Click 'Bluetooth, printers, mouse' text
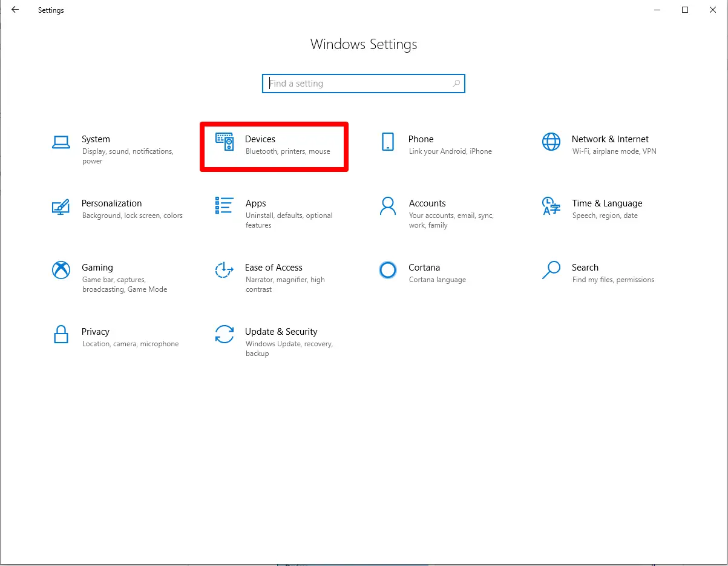Viewport: 728px width, 566px height. [288, 151]
